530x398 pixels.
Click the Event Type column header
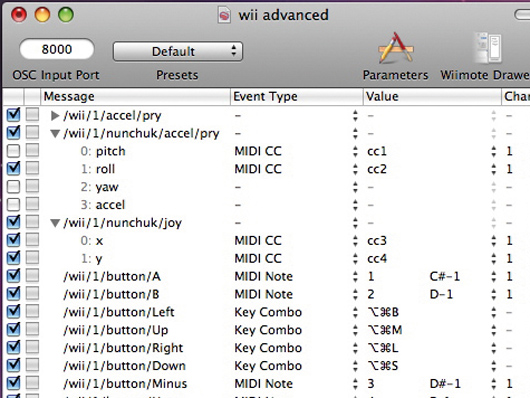(296, 97)
